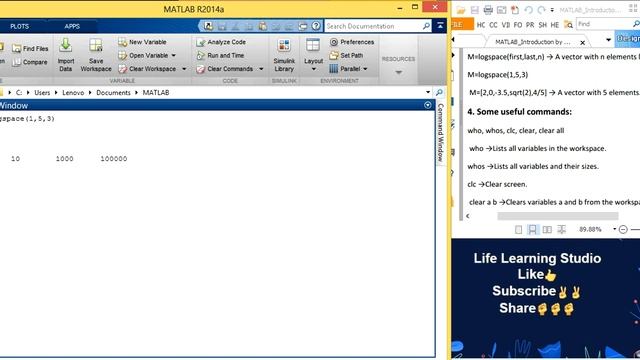
Task: Expand the Resources section arrow
Action: (x=398, y=72)
